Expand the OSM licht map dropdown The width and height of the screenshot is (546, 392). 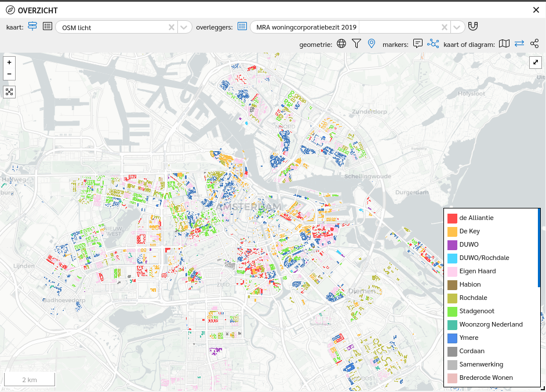(x=184, y=27)
